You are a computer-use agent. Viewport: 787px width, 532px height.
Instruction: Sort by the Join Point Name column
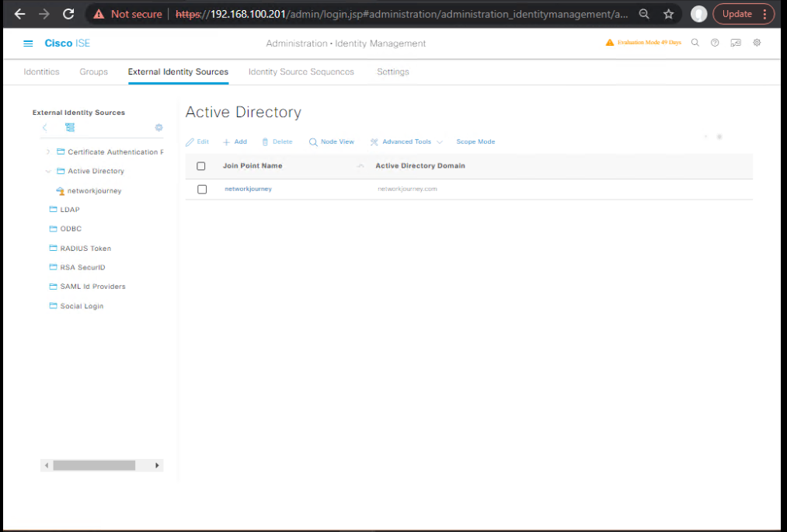point(252,165)
